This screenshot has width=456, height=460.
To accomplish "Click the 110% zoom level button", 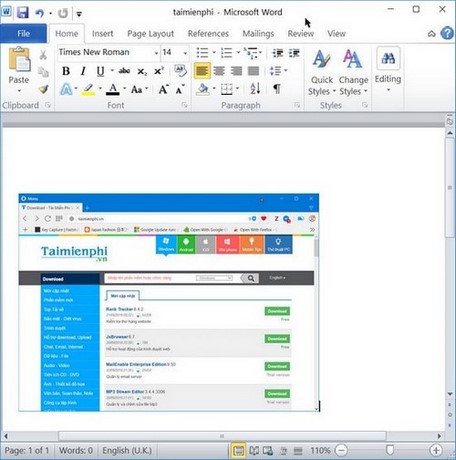I will (320, 451).
